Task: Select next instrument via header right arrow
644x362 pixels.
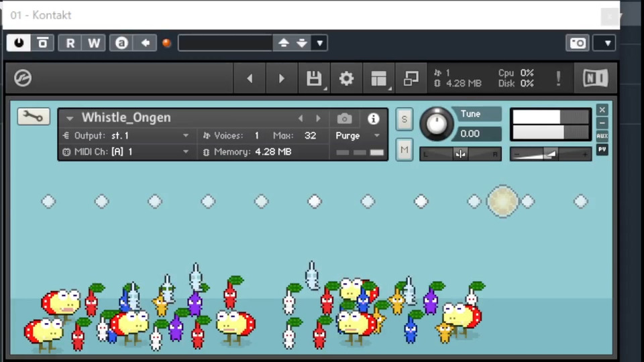Action: point(318,119)
